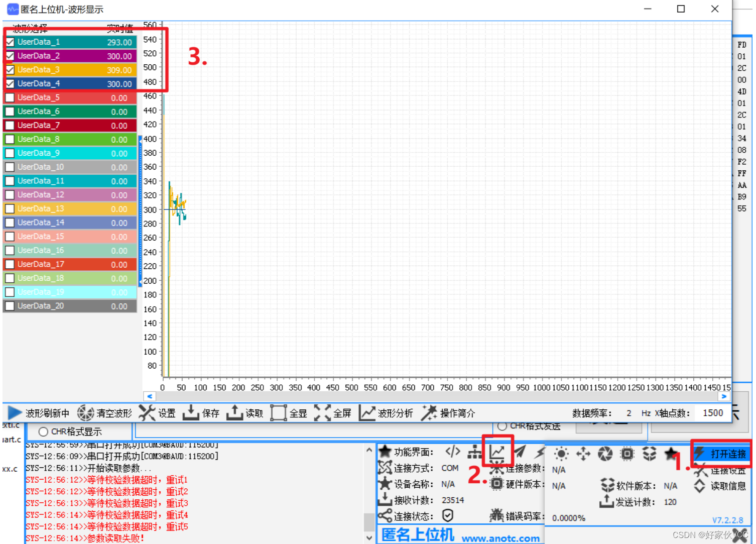
Task: Click the download icon beside 接收计数
Action: click(x=385, y=499)
